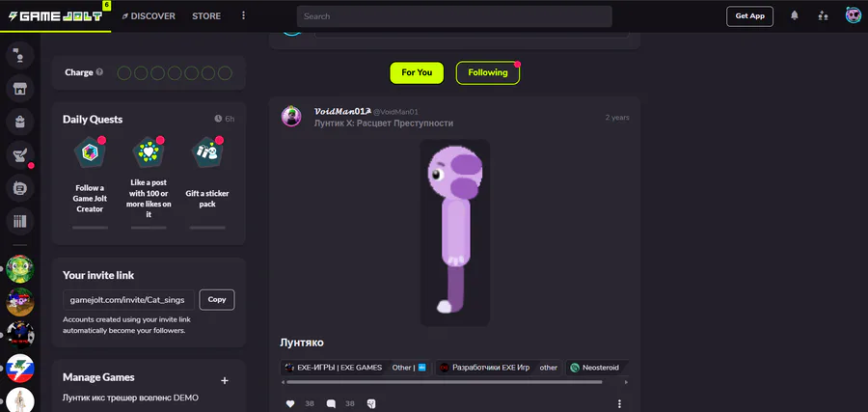Open the chat icon in the left sidebar

coord(20,55)
